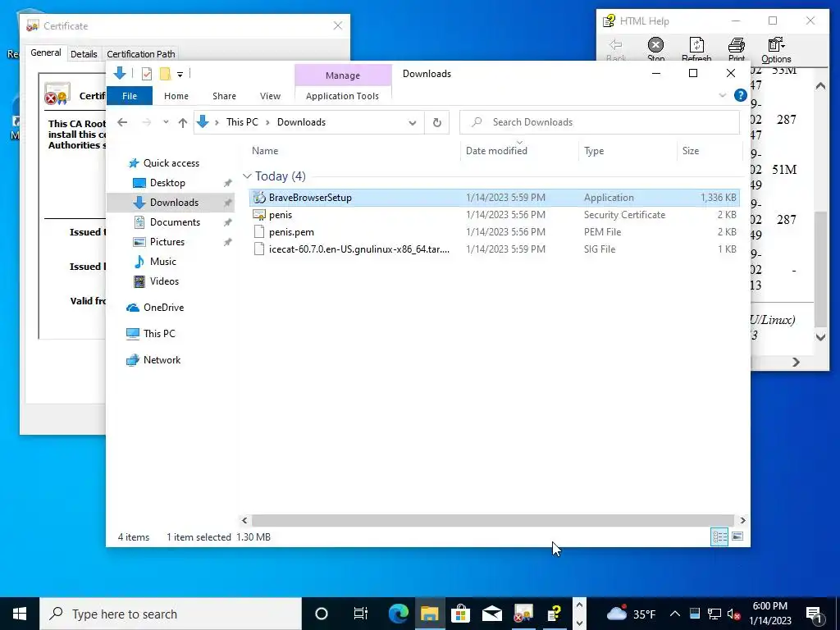Expand the ribbon with the chevron
This screenshot has width=840, height=630.
[722, 95]
